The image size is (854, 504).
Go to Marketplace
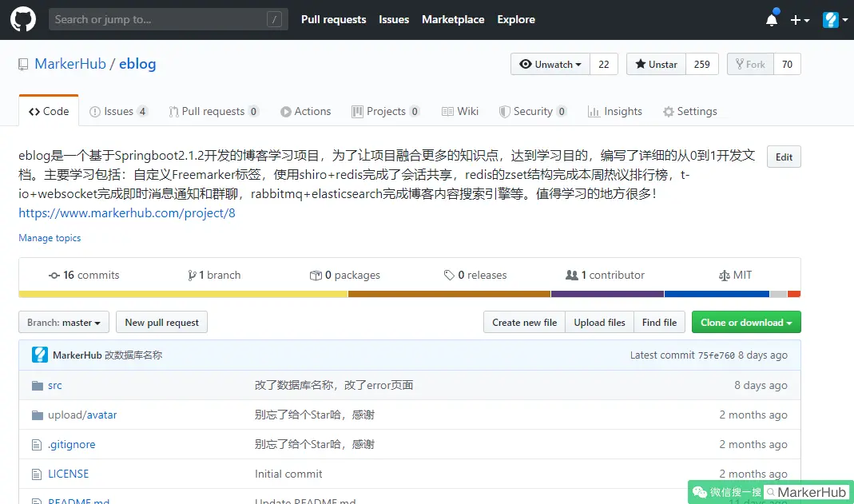(453, 20)
